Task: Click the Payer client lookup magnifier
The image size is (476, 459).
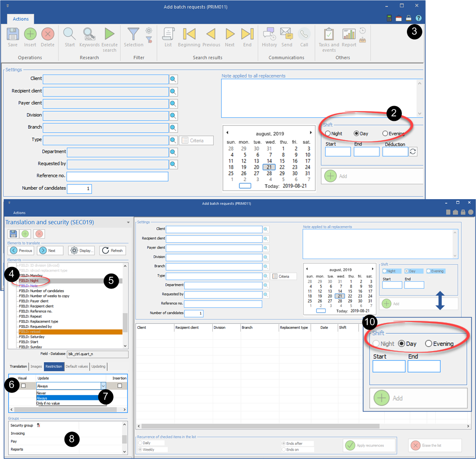Action: tap(173, 104)
